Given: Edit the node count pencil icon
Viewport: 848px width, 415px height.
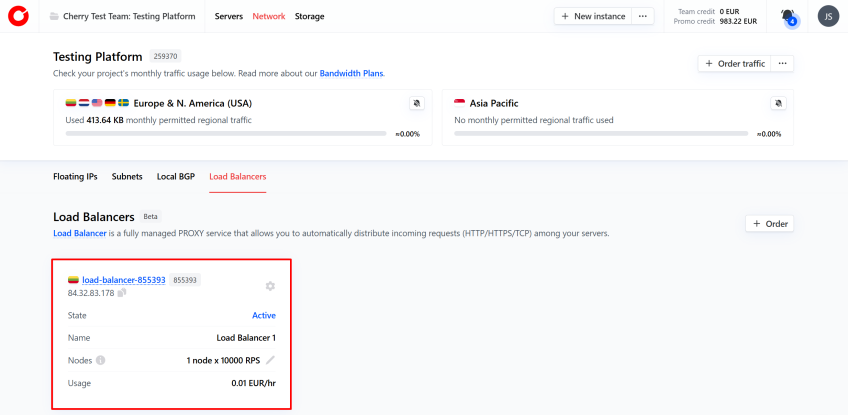Looking at the screenshot, I should (270, 360).
